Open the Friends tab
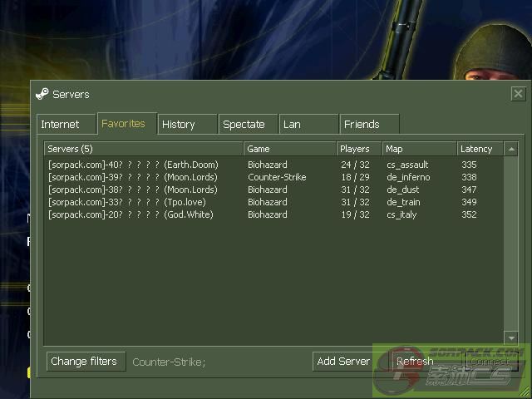This screenshot has height=399, width=532. (362, 125)
